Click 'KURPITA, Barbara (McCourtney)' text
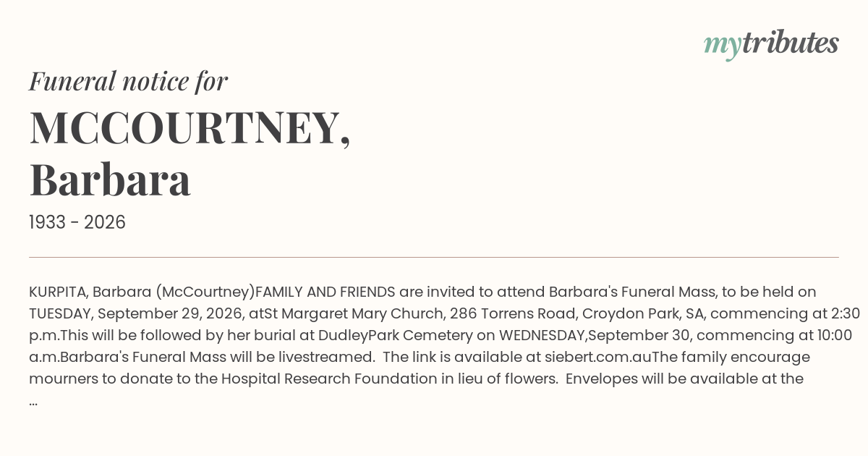868x456 pixels. (142, 292)
